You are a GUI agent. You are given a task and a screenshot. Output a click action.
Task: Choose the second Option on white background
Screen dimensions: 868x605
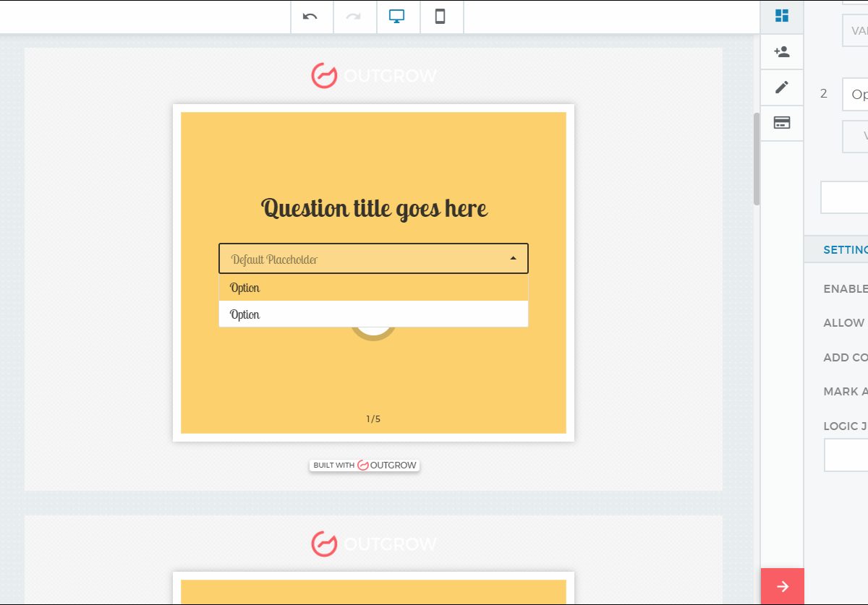[x=373, y=314]
